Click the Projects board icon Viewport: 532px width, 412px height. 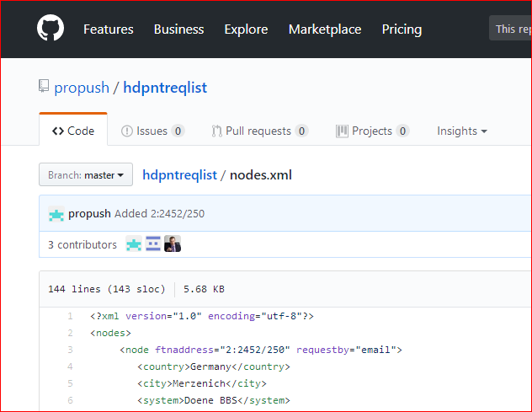(342, 131)
